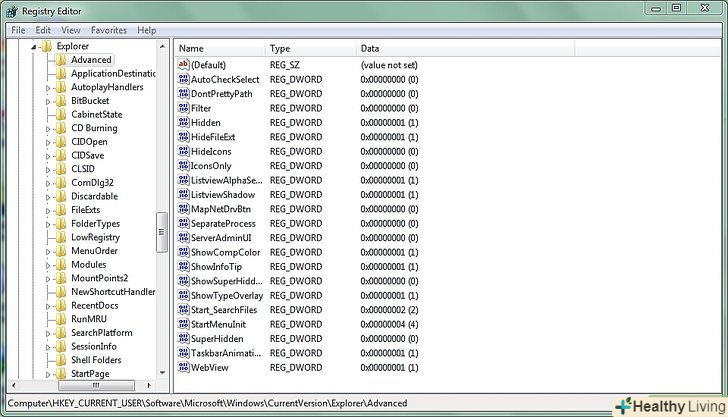Viewport: 728px width, 417px height.
Task: Select the SearchPlatform tree item
Action: point(102,332)
